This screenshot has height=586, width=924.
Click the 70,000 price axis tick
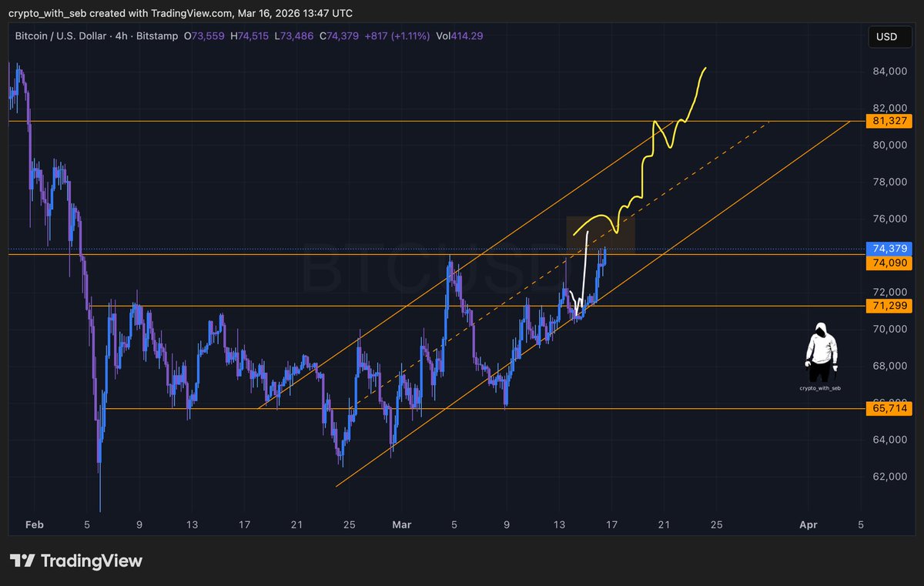889,329
